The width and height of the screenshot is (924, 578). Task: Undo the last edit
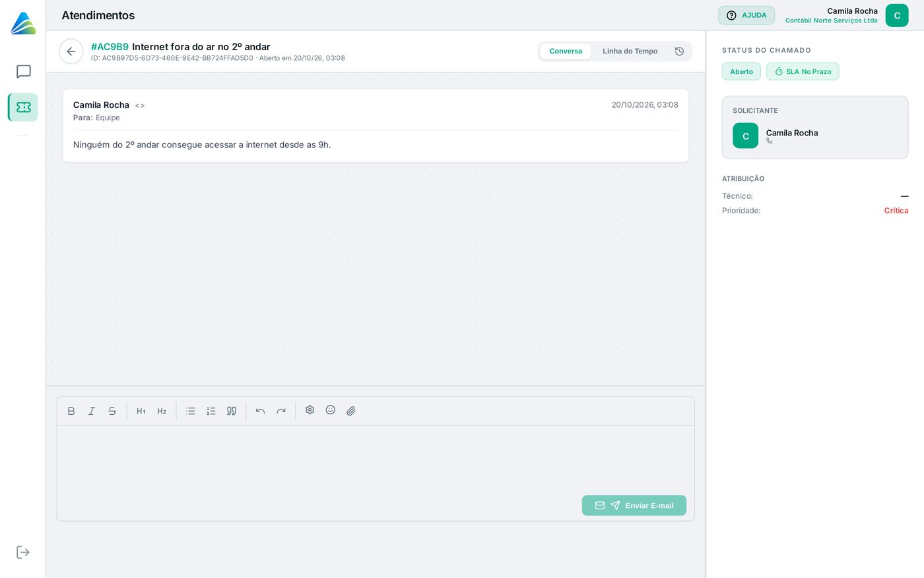(261, 411)
